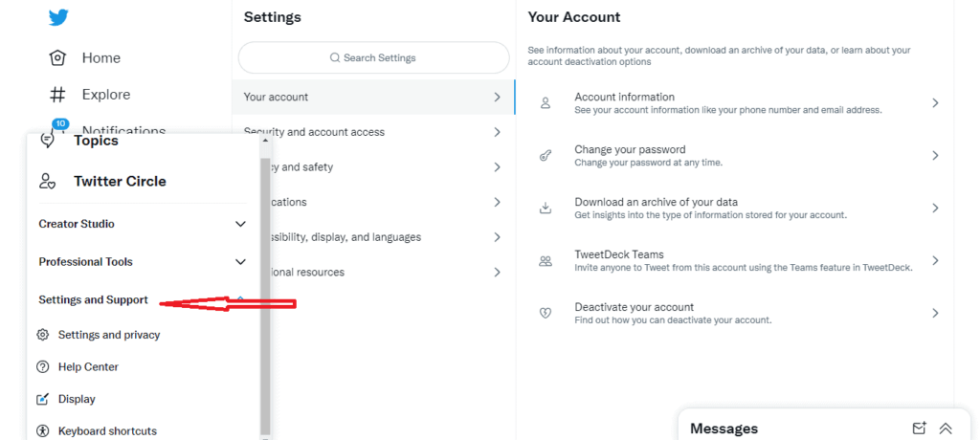Expand the Messages drawer with double chevron
This screenshot has width=980, height=440.
946,429
